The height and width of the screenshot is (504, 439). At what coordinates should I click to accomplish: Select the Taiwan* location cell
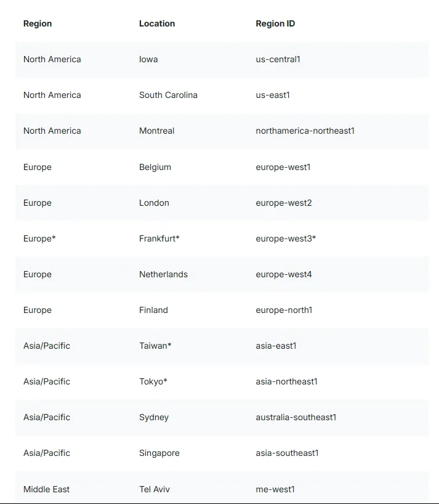155,346
